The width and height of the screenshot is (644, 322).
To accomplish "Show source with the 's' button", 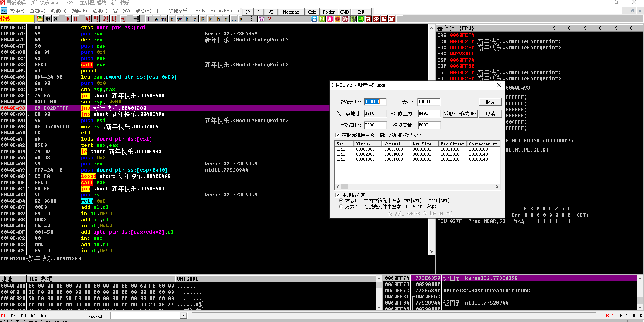I will coord(241,19).
